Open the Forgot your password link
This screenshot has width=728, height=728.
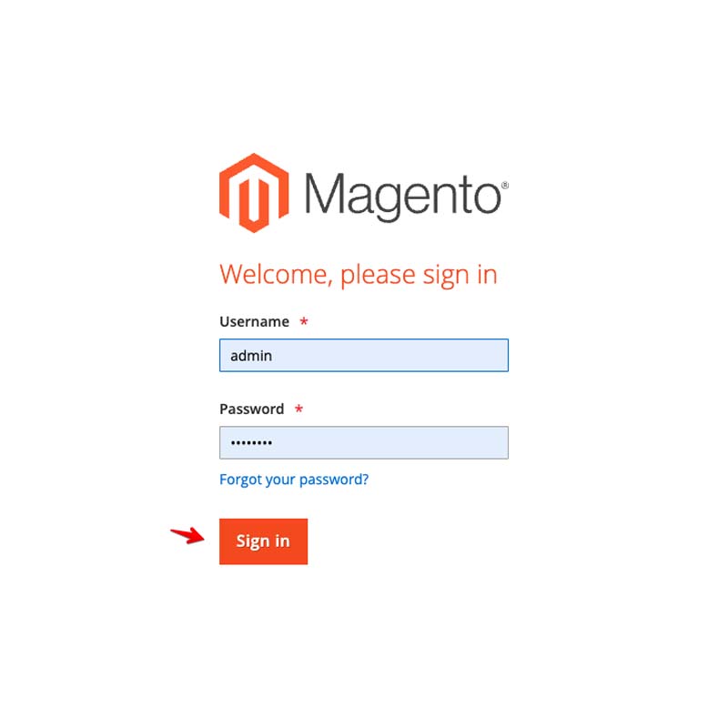point(294,480)
